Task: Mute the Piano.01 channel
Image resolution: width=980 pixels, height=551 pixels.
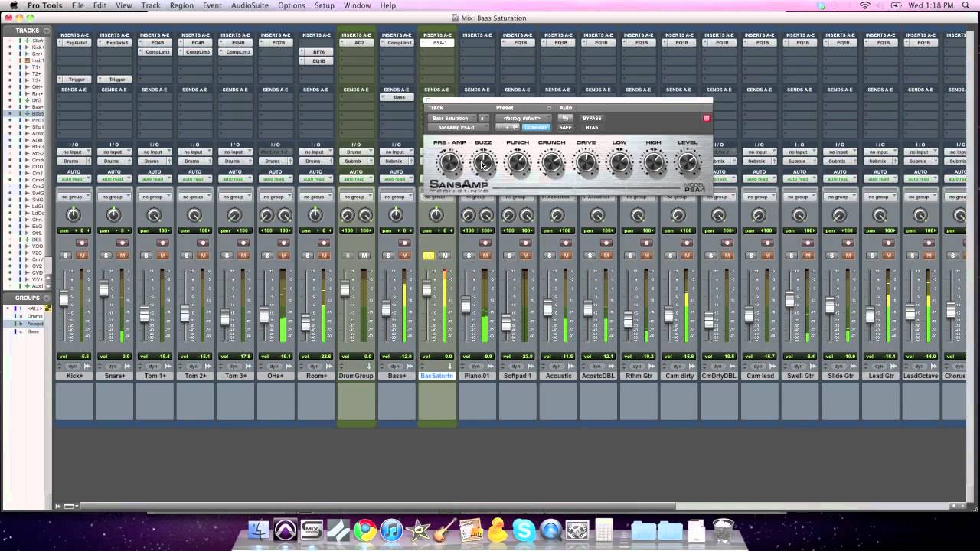Action: [485, 256]
